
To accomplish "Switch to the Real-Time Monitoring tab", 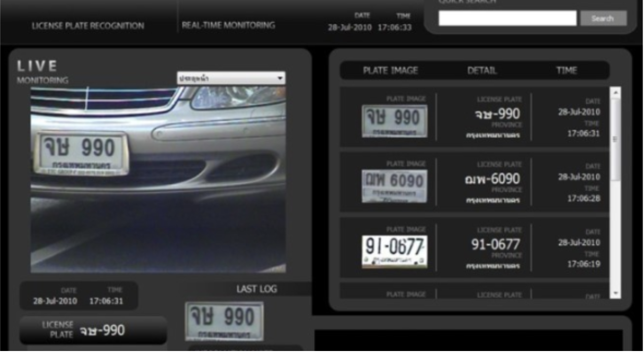I will pos(228,25).
